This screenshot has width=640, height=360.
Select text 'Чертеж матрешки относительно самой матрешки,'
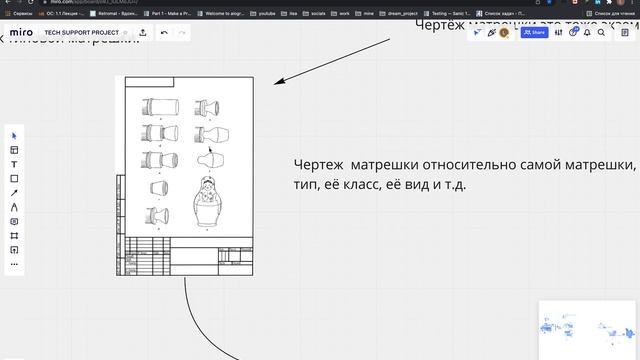pos(464,165)
